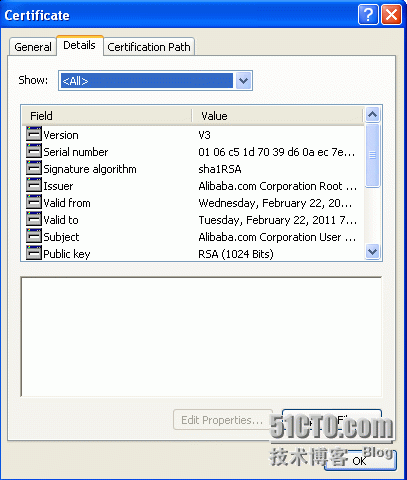Confirm with the OK button

point(360,461)
